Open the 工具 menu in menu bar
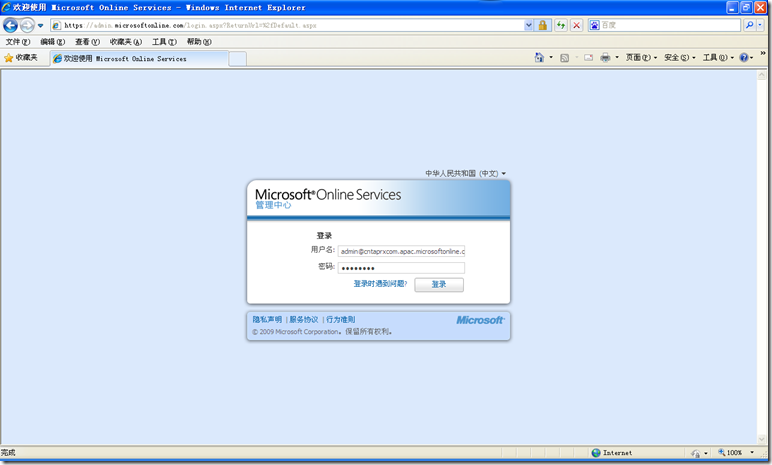 [x=164, y=42]
